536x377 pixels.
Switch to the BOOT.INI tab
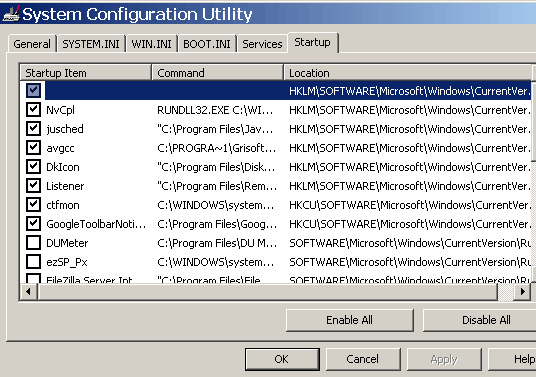207,44
